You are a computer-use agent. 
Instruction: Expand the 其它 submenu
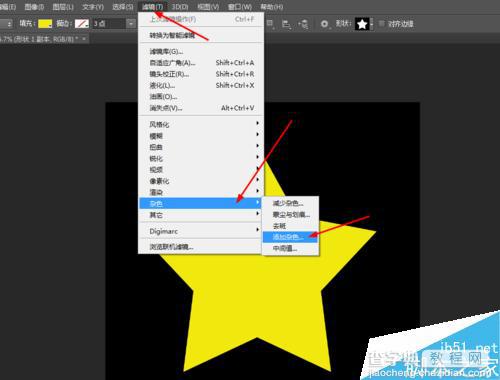click(201, 215)
